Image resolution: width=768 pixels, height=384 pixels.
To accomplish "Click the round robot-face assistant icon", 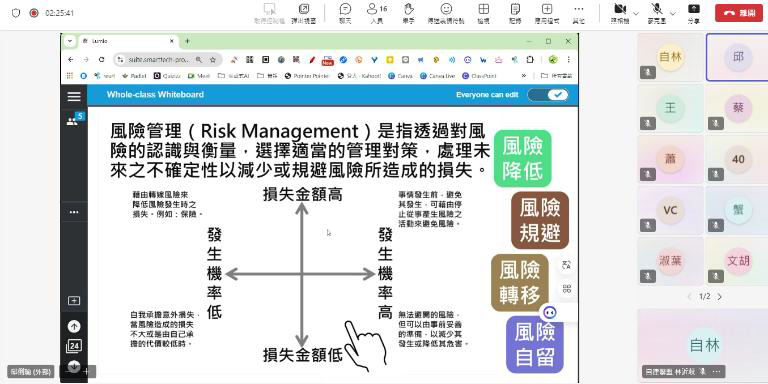I will coord(550,312).
